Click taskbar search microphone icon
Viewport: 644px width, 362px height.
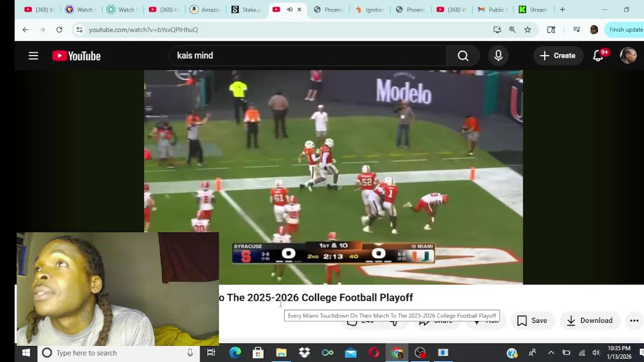point(190,353)
